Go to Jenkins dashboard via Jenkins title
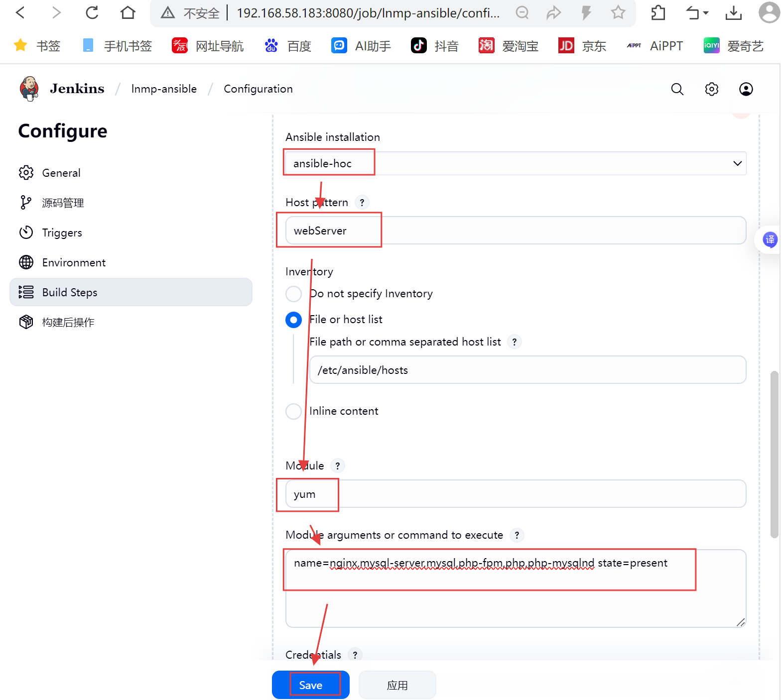This screenshot has height=700, width=782. coord(77,89)
